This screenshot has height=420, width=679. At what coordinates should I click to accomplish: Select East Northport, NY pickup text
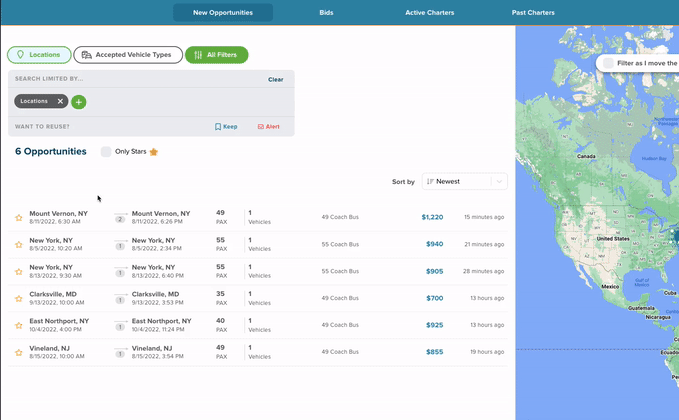(59, 321)
